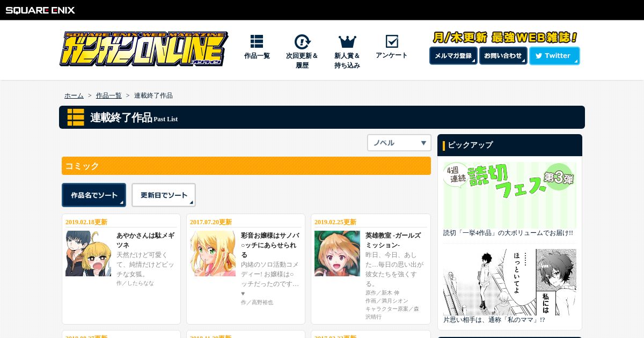Open 片思い相手は、通称「私のママ」 caption

click(494, 320)
